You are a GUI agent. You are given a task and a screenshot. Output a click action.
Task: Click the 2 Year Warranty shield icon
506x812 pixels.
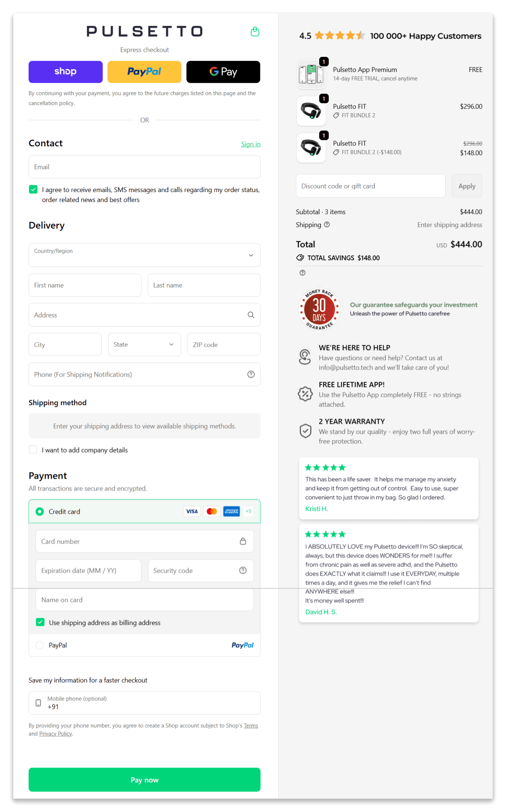point(305,431)
